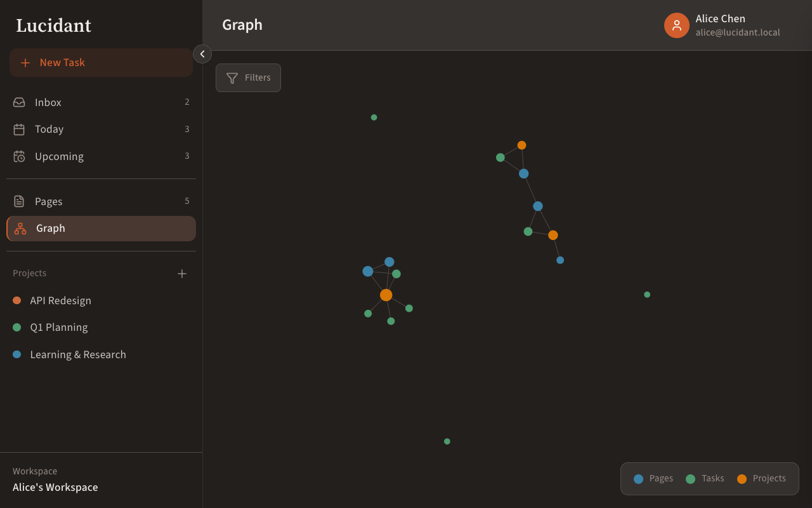Select Upcoming in the sidebar navigation
The image size is (812, 508).
pos(59,156)
